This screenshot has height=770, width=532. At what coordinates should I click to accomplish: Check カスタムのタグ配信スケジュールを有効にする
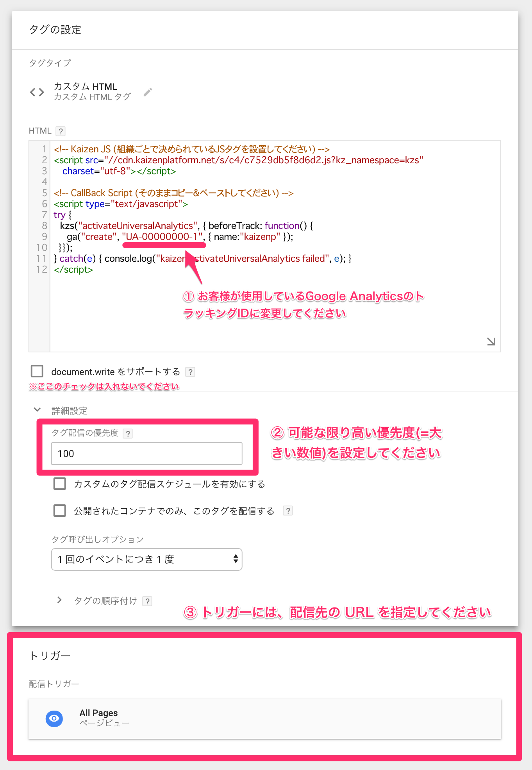click(x=60, y=484)
